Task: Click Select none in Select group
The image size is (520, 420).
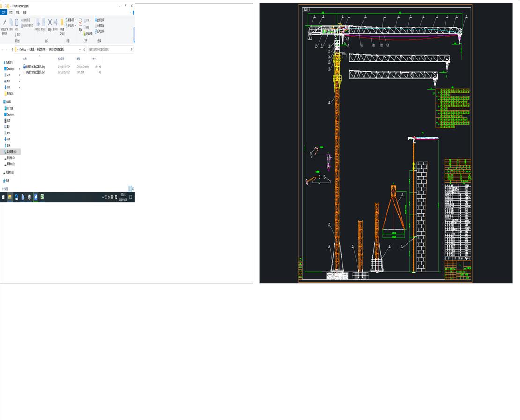Action: pos(99,26)
